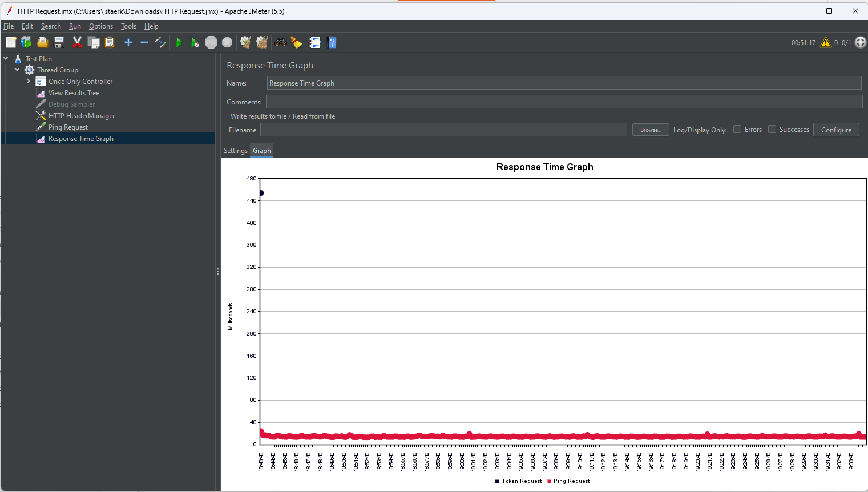Collapse the Thread Group tree node
868x492 pixels.
pyautogui.click(x=17, y=70)
